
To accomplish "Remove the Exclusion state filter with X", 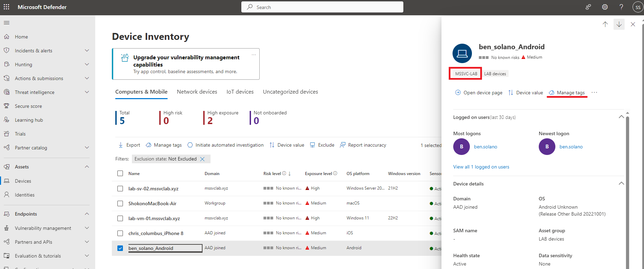I will pos(203,159).
